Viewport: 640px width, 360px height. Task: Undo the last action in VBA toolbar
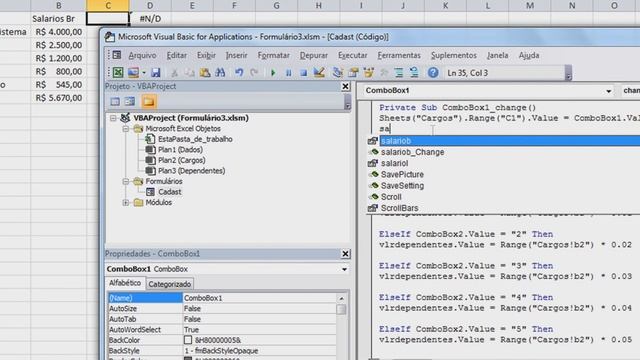(239, 73)
